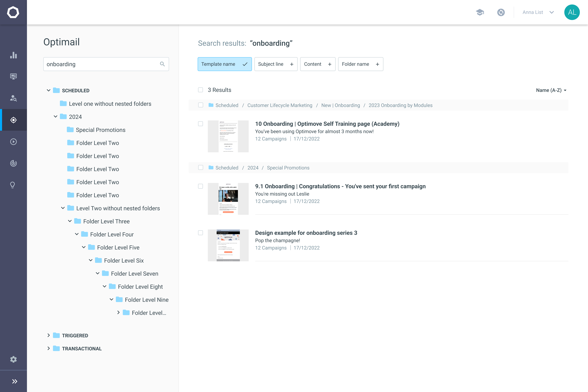
Task: Open the customer search sidebar icon
Action: click(13, 98)
